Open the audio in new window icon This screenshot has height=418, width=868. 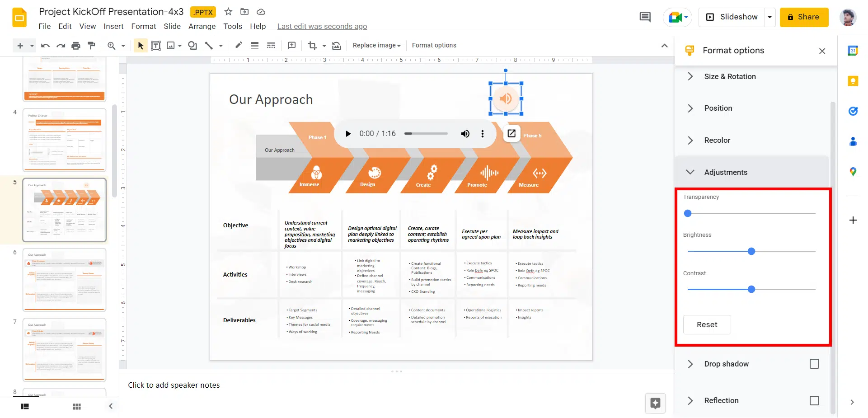click(511, 133)
